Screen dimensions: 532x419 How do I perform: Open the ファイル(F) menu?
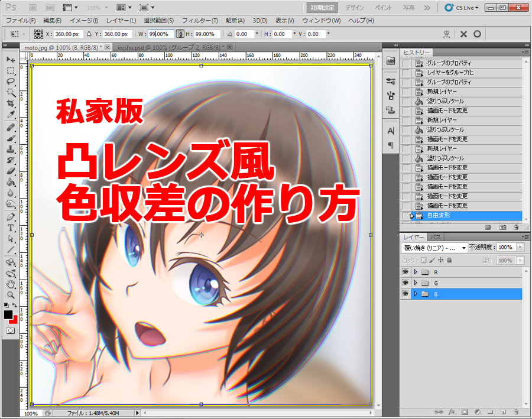tap(21, 21)
